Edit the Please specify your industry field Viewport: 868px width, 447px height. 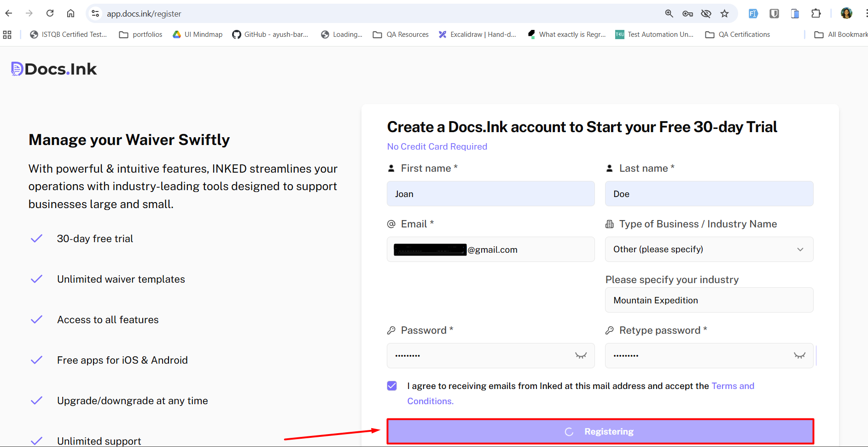coord(709,300)
